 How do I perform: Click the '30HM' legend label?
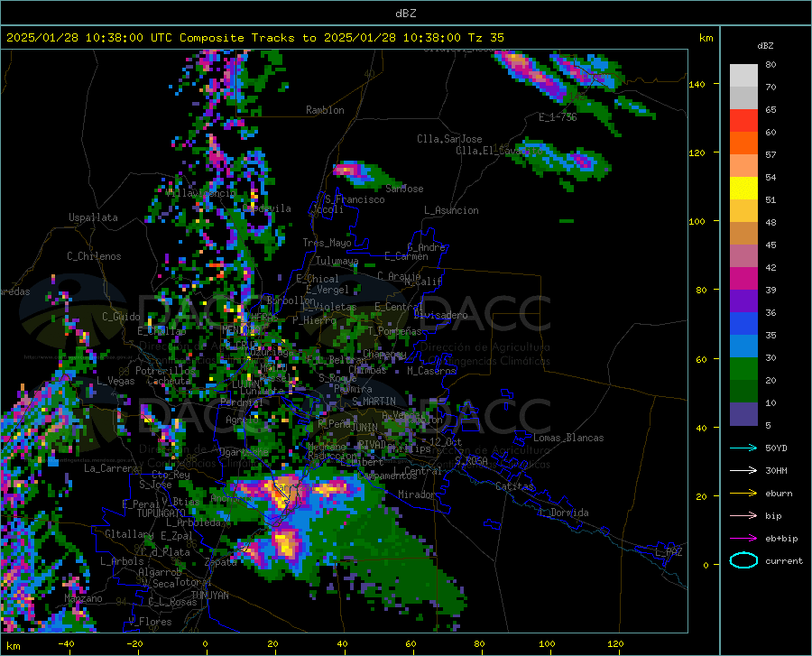tap(776, 471)
